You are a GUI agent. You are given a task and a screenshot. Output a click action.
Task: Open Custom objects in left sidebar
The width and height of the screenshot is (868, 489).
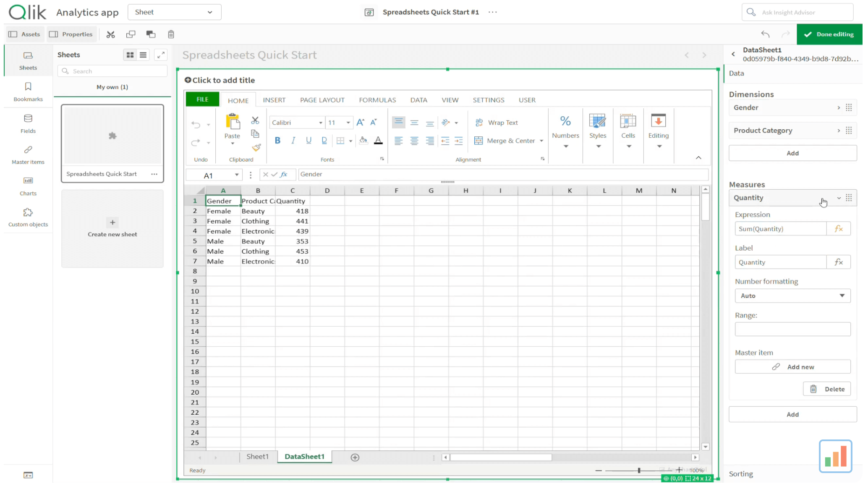pos(28,217)
